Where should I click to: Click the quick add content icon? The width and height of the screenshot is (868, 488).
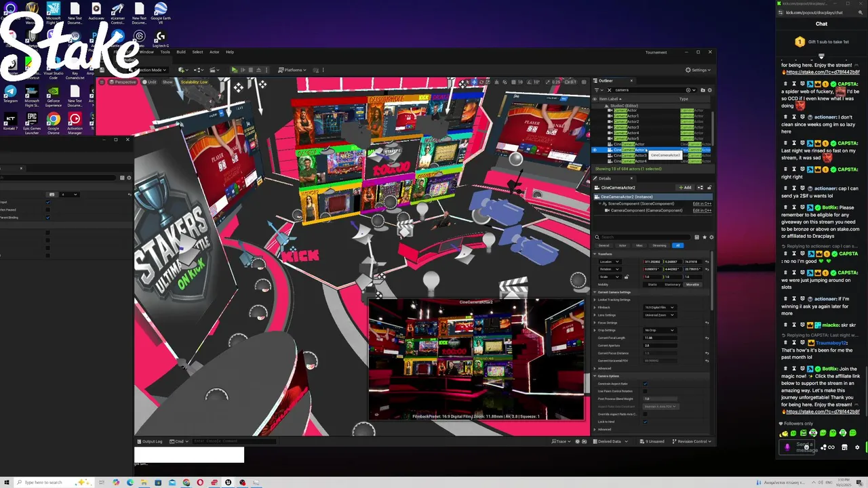pos(183,70)
